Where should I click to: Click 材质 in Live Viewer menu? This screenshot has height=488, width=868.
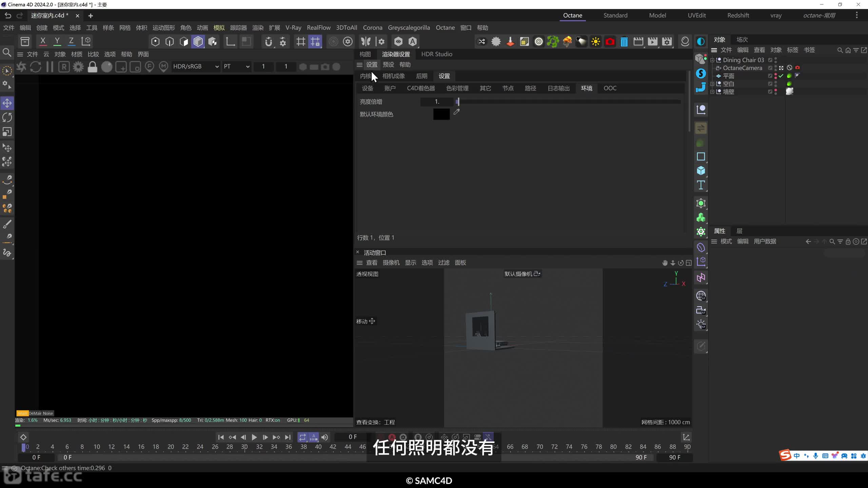coord(77,54)
